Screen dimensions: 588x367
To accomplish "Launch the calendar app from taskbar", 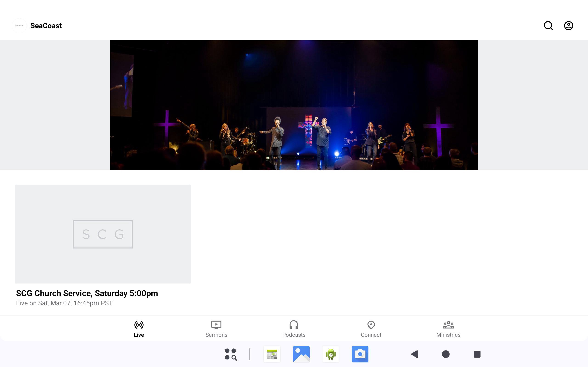I will pyautogui.click(x=272, y=354).
